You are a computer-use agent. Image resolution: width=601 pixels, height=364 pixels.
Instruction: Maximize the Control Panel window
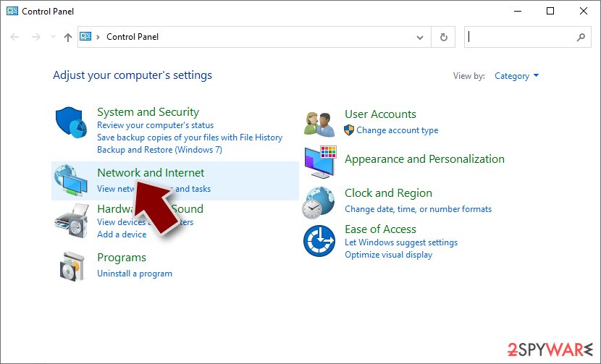click(550, 11)
